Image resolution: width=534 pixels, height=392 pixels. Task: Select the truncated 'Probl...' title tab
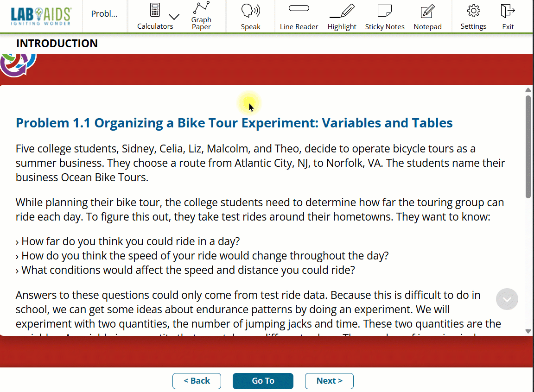coord(104,14)
